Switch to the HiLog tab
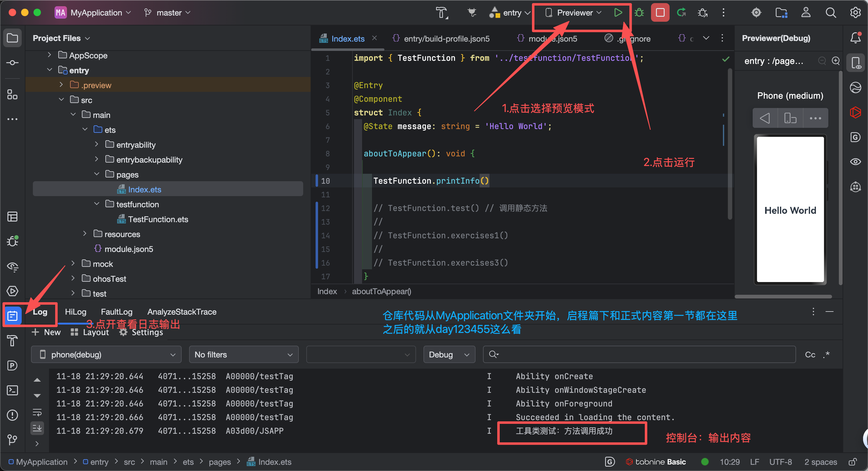868x471 pixels. [75, 312]
